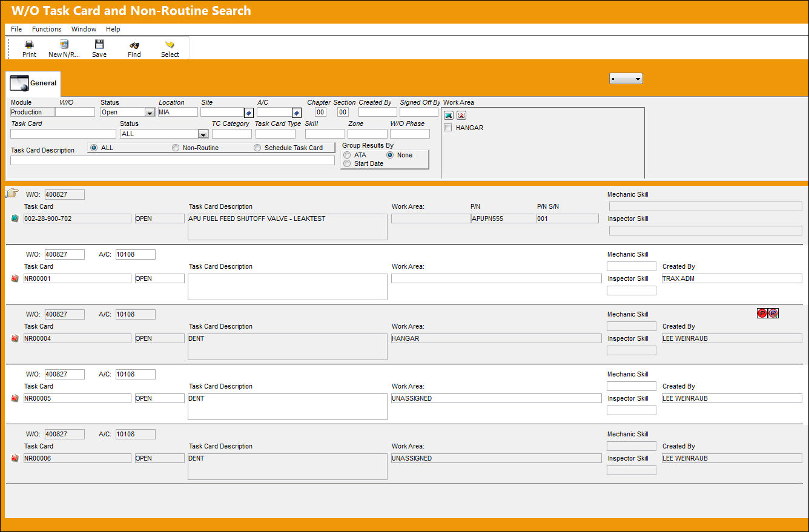Check the HANGAR work area checkbox
809x532 pixels.
[x=448, y=128]
